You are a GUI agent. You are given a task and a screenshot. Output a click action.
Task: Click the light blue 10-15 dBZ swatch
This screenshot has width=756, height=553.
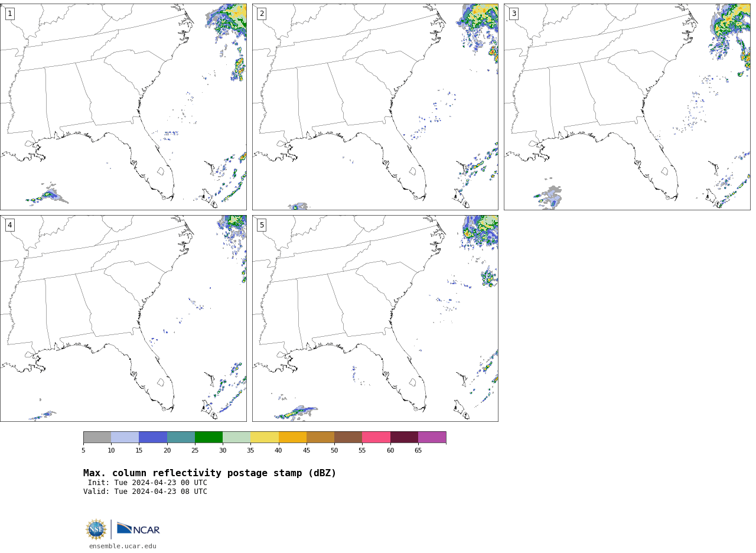[x=125, y=437]
